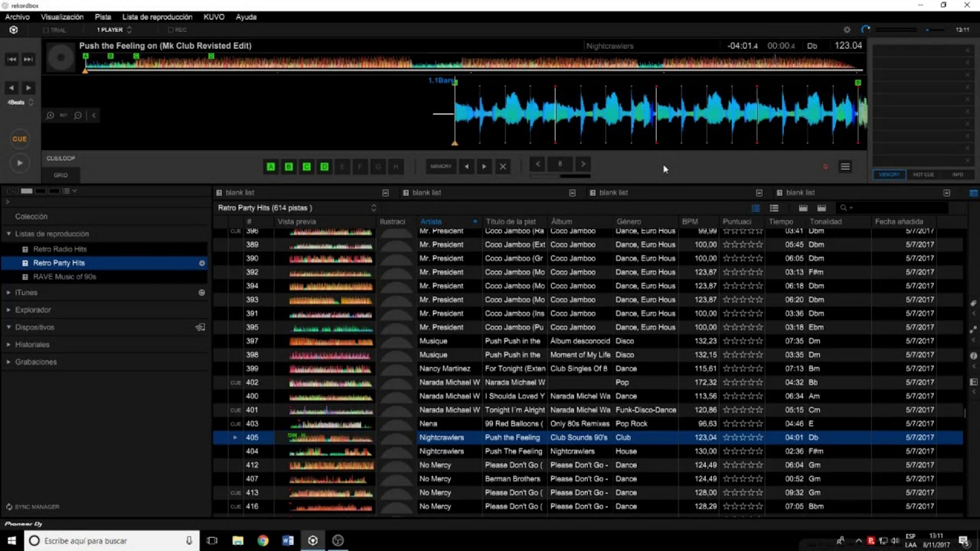Set star rating for Nightcrawlers Push the Feeling

click(743, 438)
